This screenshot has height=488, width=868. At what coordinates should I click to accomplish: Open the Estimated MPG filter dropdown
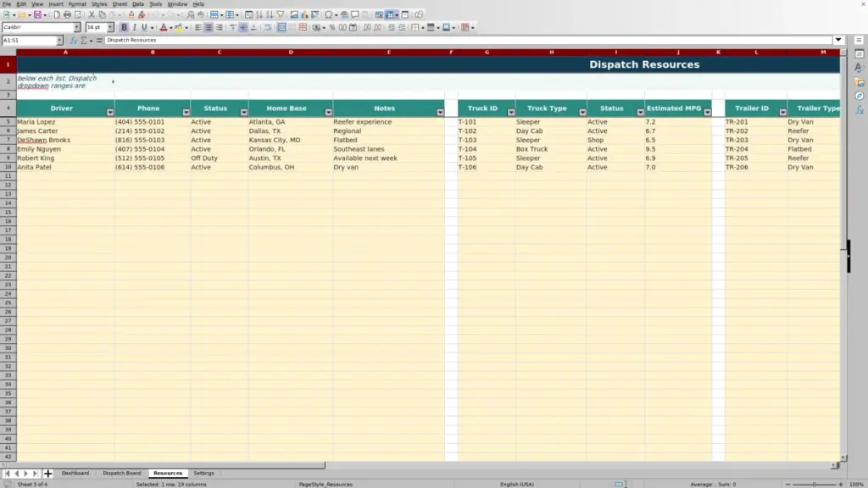coord(708,113)
